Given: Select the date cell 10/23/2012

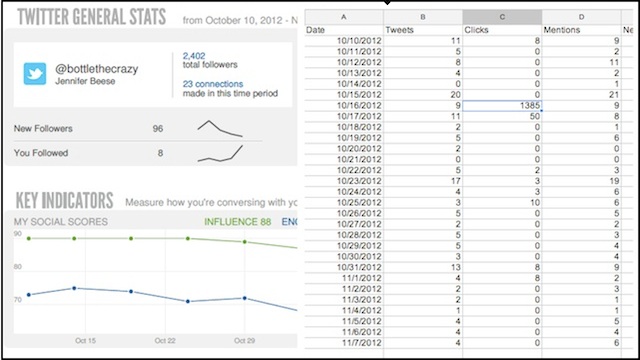Looking at the screenshot, I should pos(344,181).
